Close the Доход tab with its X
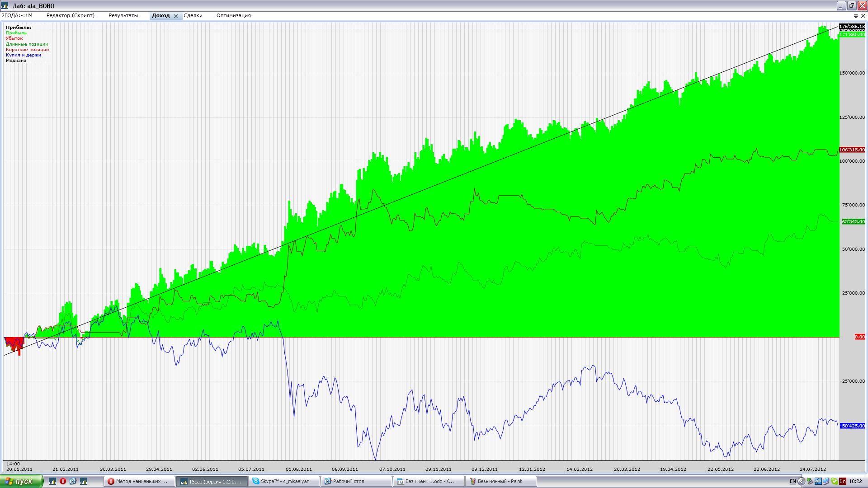Image resolution: width=868 pixels, height=488 pixels. pos(176,16)
